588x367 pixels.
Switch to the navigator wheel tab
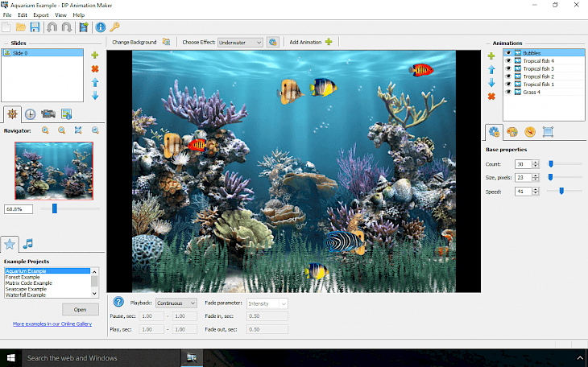click(12, 114)
